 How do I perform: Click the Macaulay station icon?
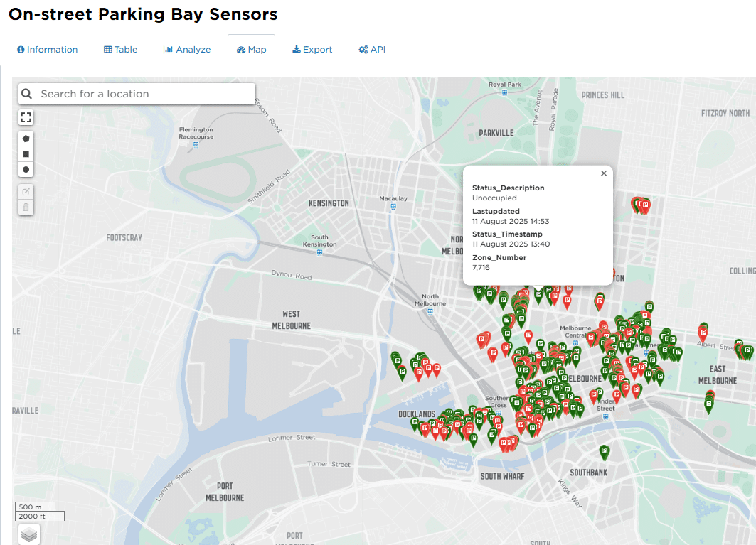pos(393,207)
